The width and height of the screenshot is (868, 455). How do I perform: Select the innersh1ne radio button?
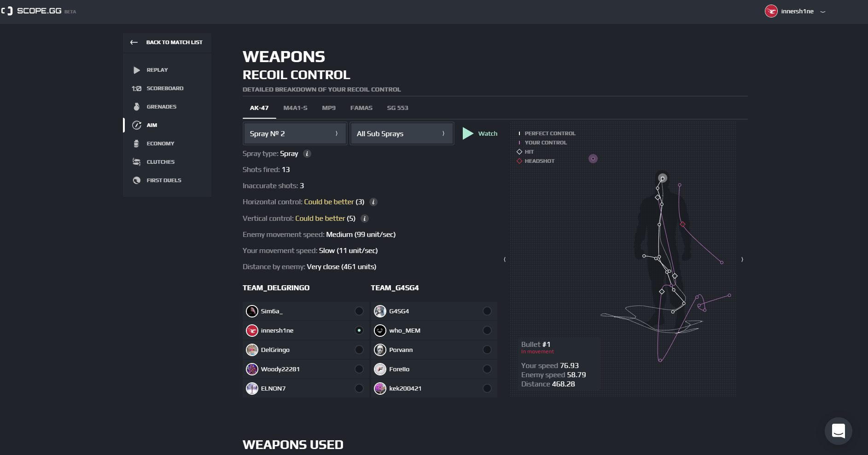359,331
